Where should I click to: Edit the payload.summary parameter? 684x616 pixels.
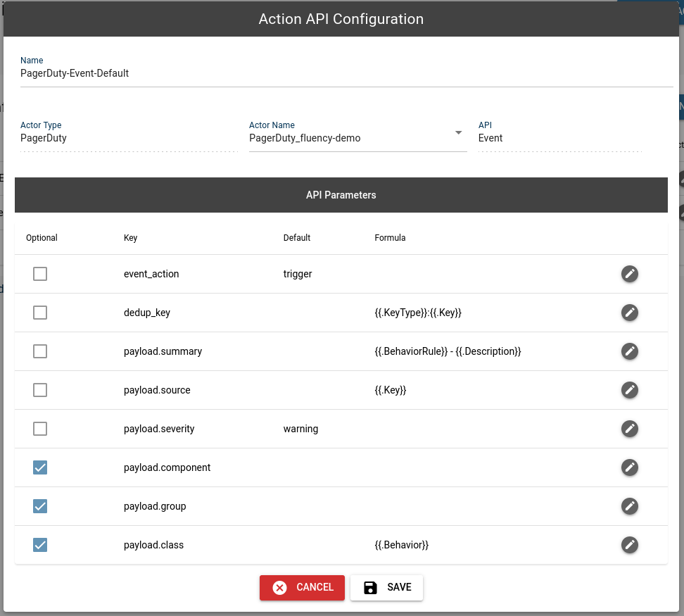pos(630,351)
